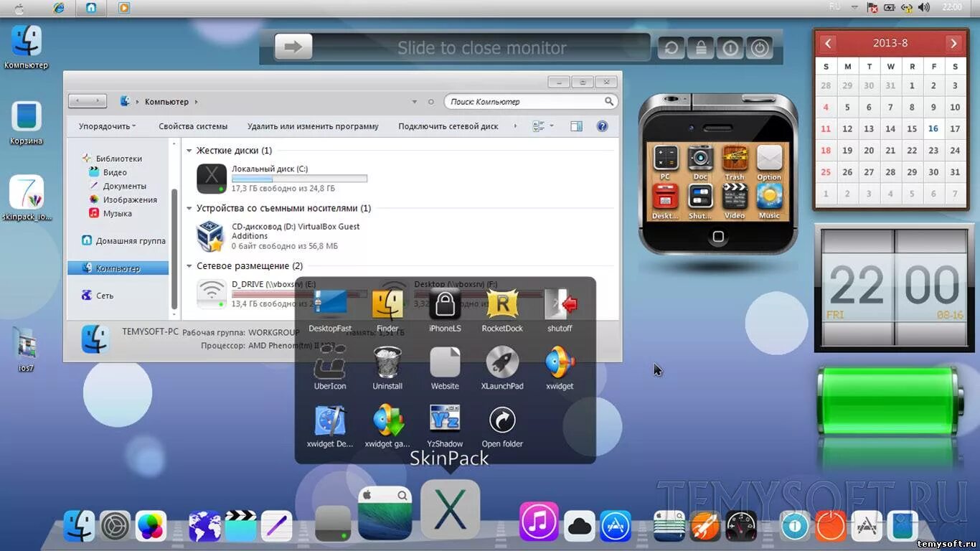The width and height of the screenshot is (980, 551).
Task: Click the globe icon in dock
Action: coord(204,527)
